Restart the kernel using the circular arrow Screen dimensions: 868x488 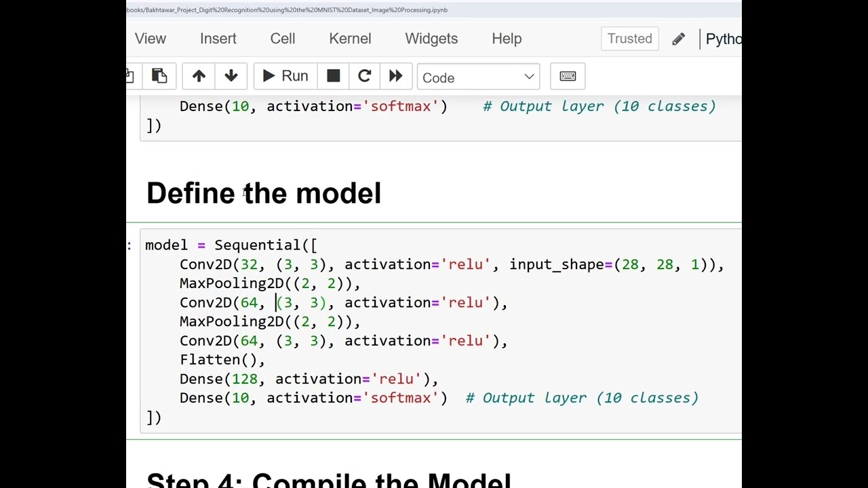364,76
